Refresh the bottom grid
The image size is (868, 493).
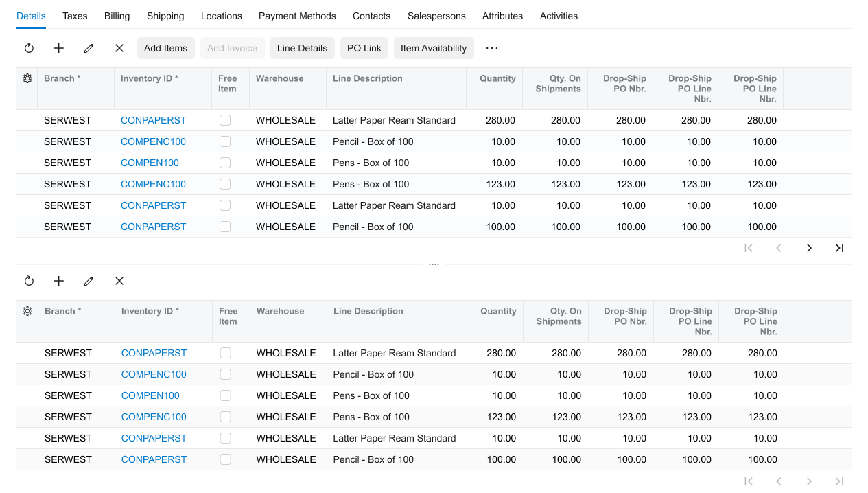pos(29,281)
